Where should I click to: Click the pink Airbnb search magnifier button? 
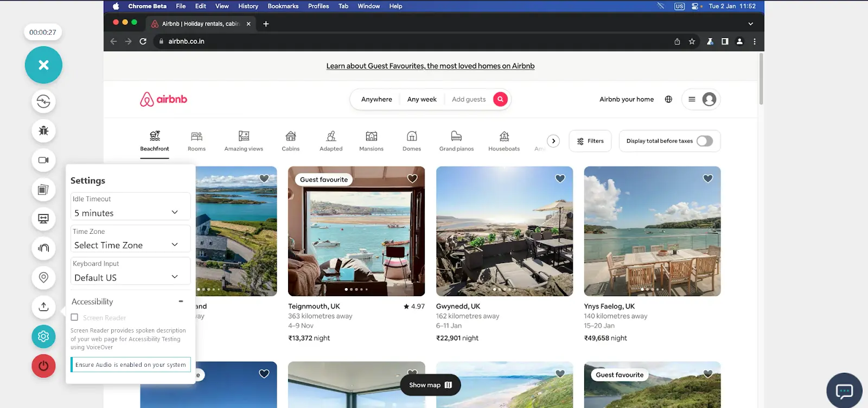500,99
